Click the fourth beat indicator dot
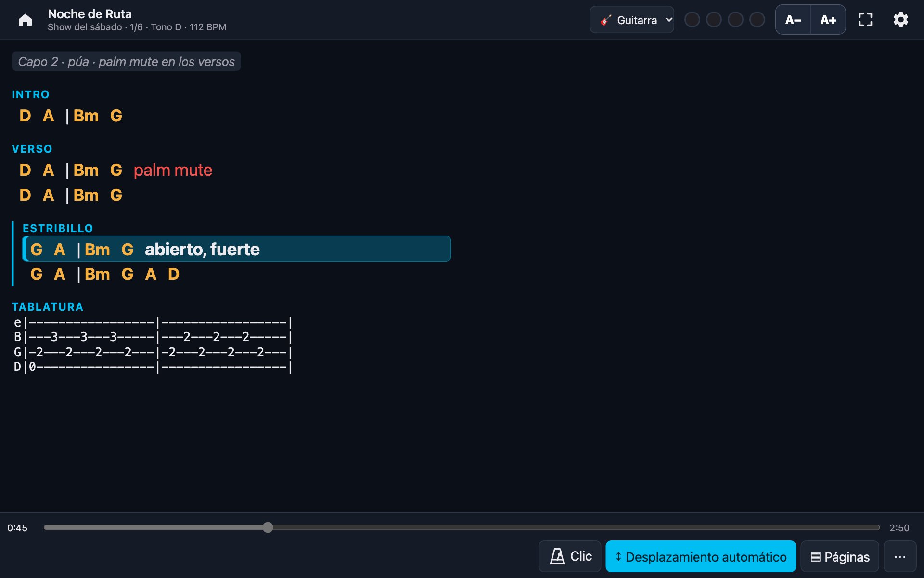Viewport: 924px width, 578px height. 757,20
